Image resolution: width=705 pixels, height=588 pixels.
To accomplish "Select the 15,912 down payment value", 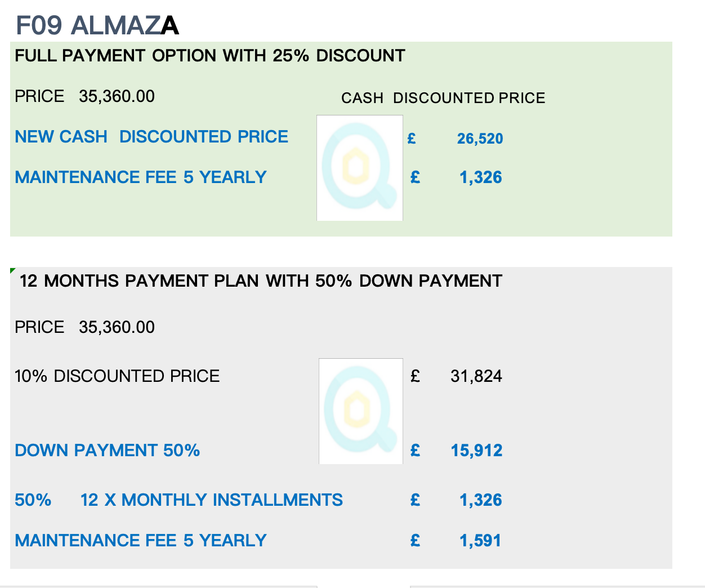I will tap(476, 451).
